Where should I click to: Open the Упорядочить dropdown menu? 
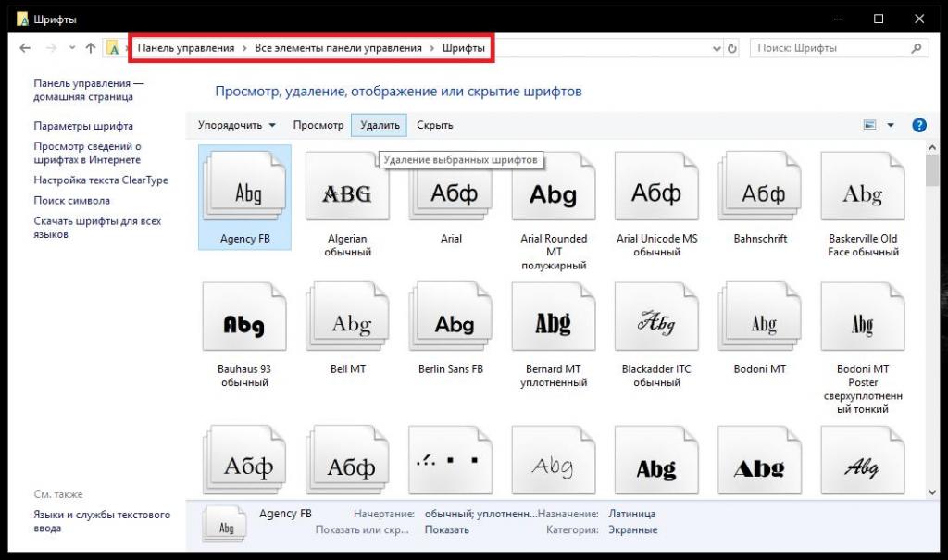click(236, 125)
